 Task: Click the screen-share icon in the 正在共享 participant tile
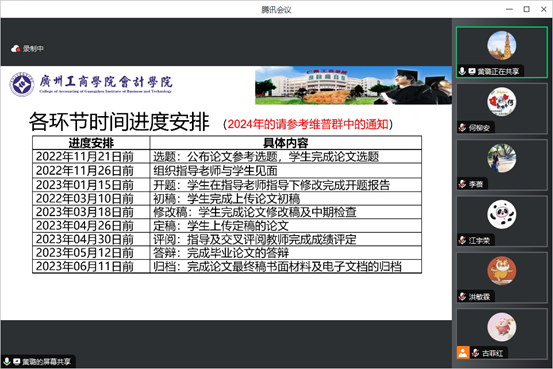click(472, 72)
